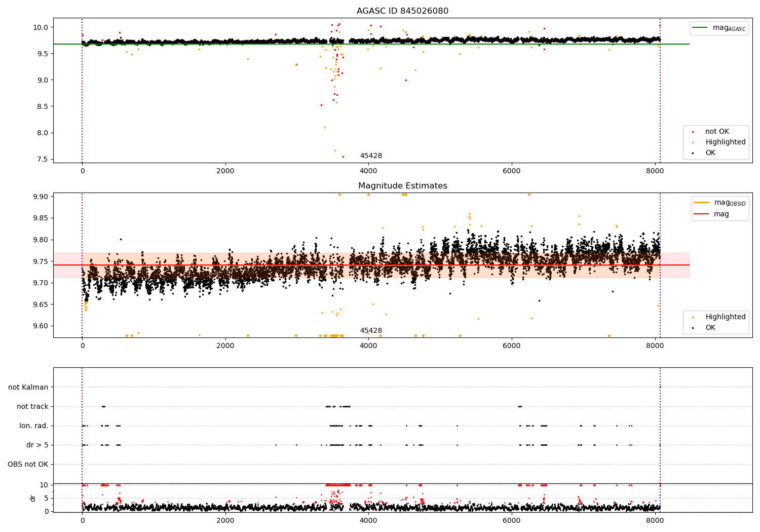Viewport: 760px width, 532px height.
Task: Click the green mag AGASC legend line
Action: click(700, 28)
